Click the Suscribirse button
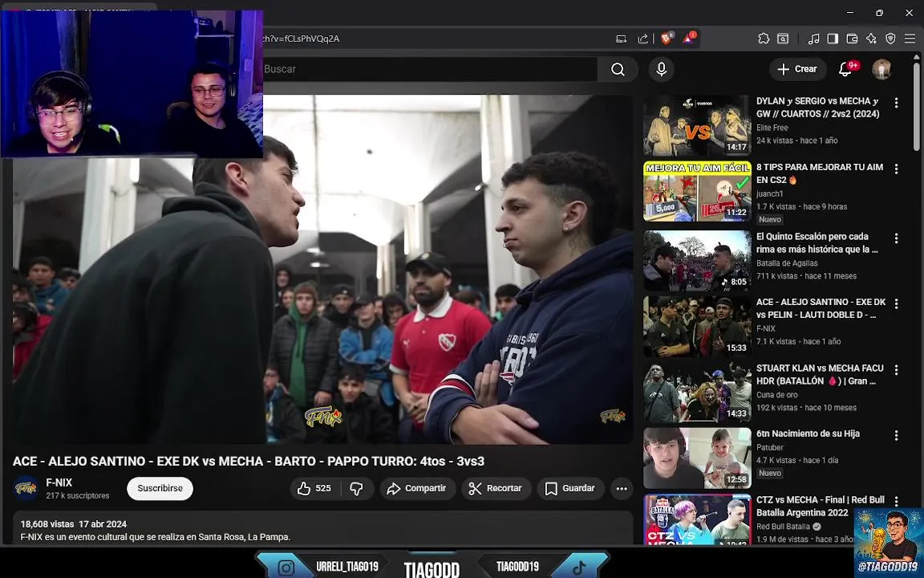This screenshot has width=924, height=578. (x=160, y=488)
